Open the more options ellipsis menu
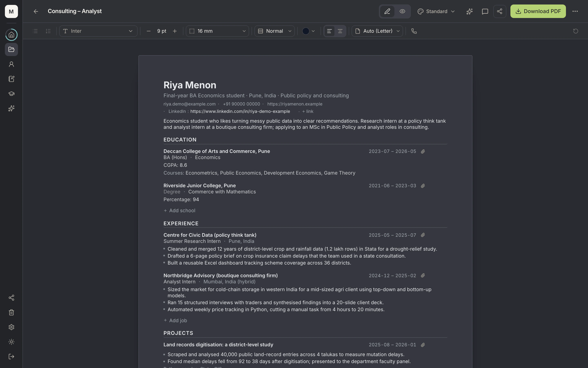Screen dimensions: 588x368 pyautogui.click(x=575, y=11)
